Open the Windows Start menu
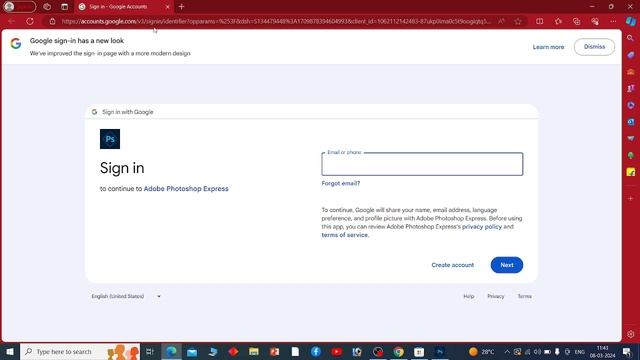 point(10,351)
